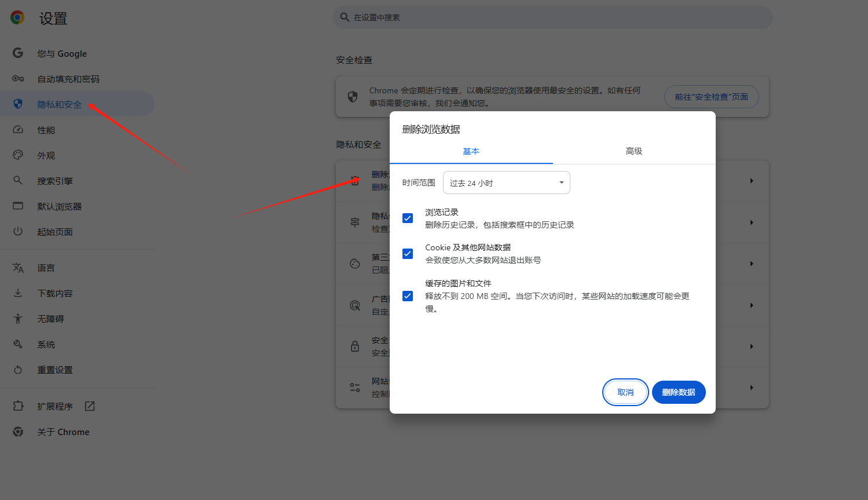The height and width of the screenshot is (500, 868).
Task: Expand the 隐私 row arrow behind the dialog
Action: tap(752, 222)
